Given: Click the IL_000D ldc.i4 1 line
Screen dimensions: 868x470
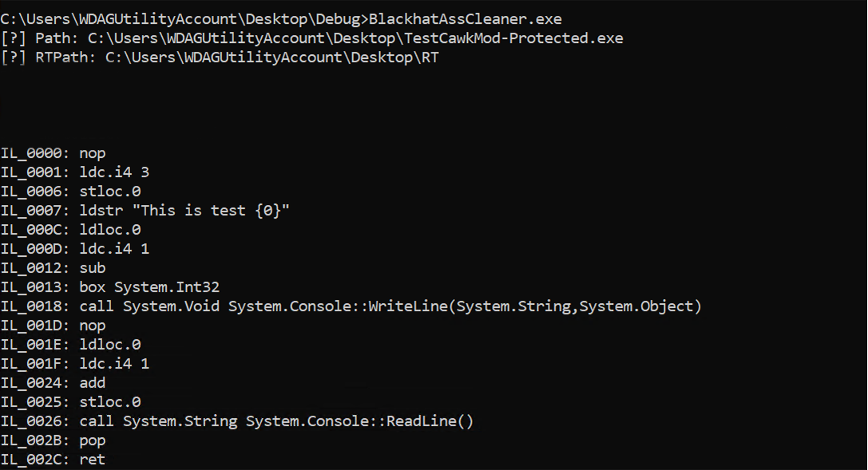Looking at the screenshot, I should 75,249.
